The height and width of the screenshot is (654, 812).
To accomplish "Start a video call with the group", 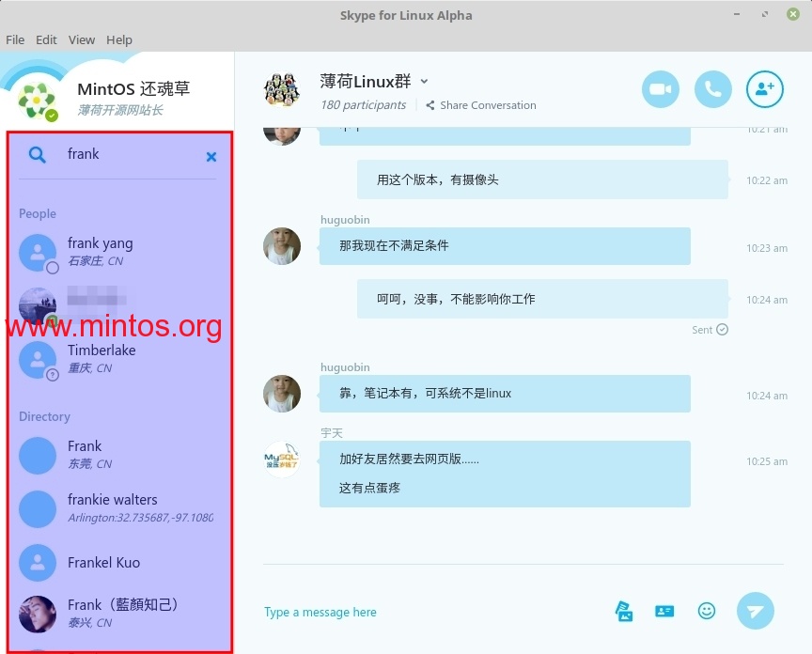I will 661,89.
